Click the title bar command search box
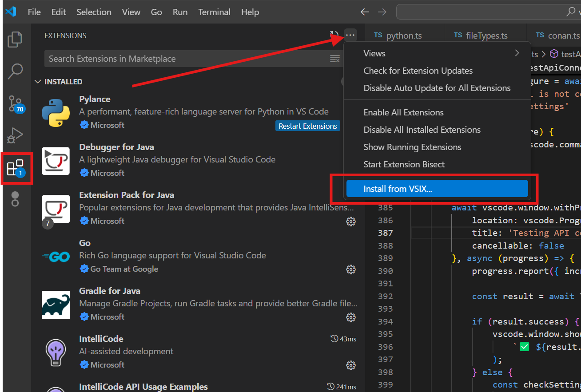 (489, 12)
